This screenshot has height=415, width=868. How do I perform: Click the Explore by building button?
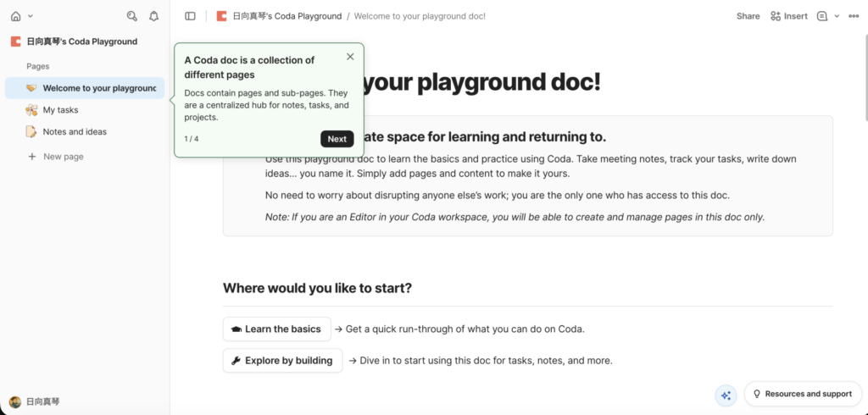coord(282,360)
